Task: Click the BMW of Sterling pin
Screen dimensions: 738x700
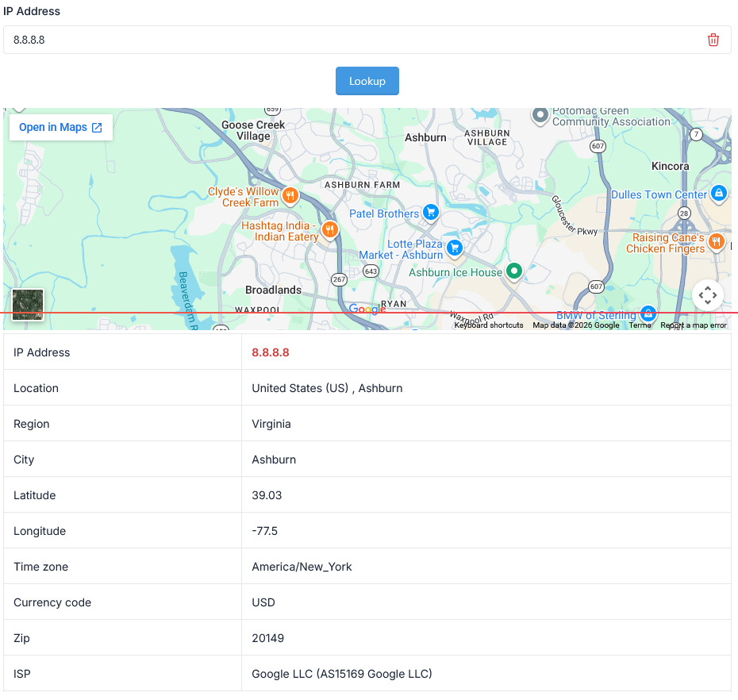Action: 648,313
